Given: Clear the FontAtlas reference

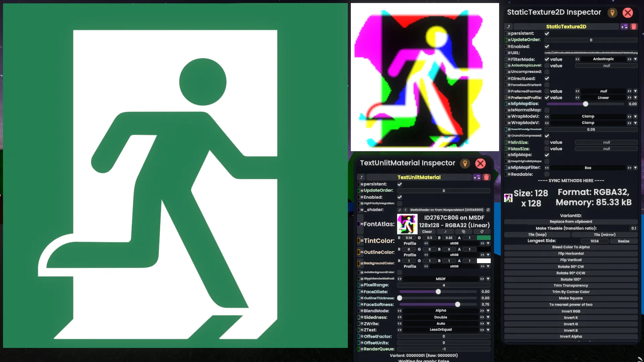Looking at the screenshot, I should tap(427, 232).
